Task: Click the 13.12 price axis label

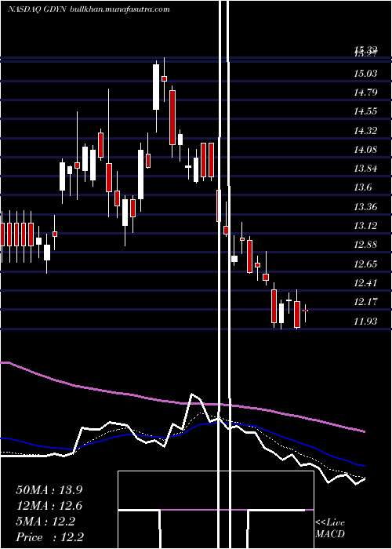Action: (x=365, y=226)
